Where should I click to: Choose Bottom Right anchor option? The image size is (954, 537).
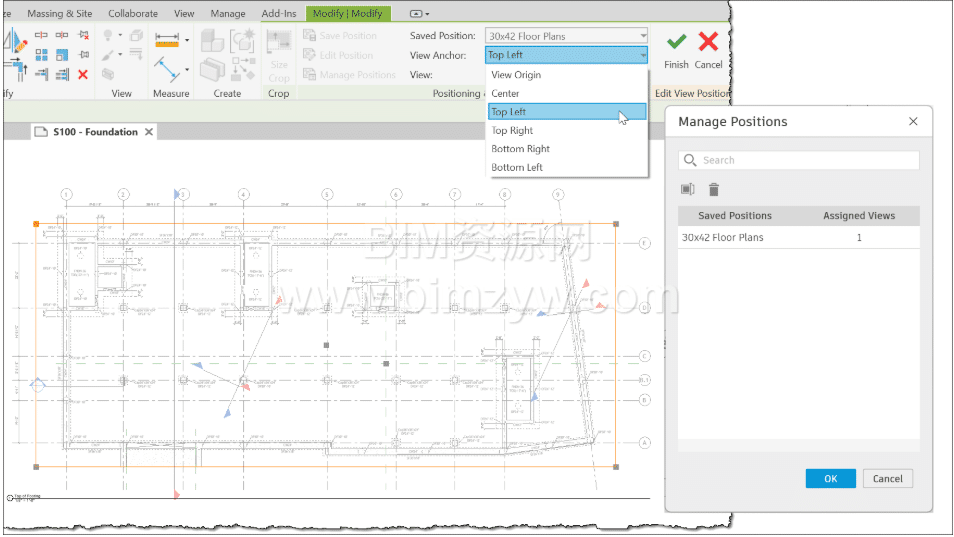pyautogui.click(x=520, y=149)
